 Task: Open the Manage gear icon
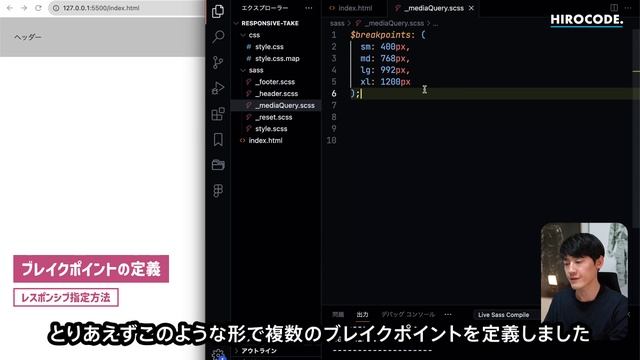[218, 354]
